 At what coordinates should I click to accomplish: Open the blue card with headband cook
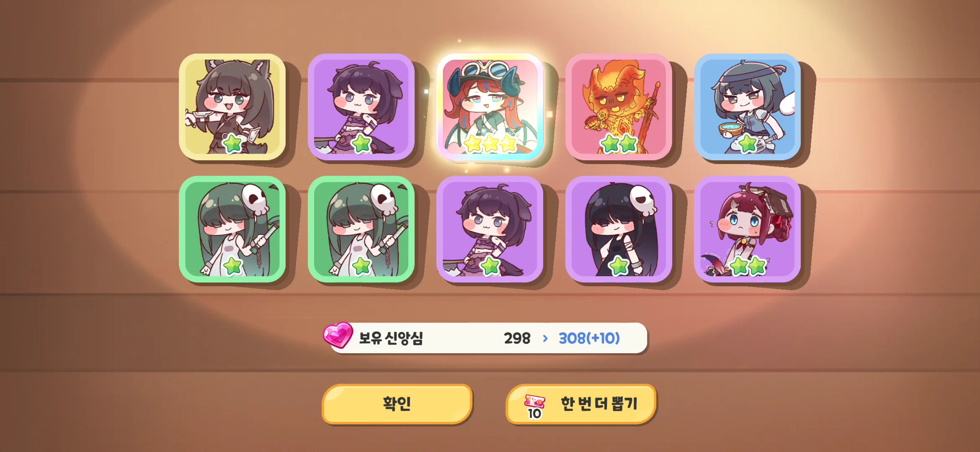coord(748,107)
